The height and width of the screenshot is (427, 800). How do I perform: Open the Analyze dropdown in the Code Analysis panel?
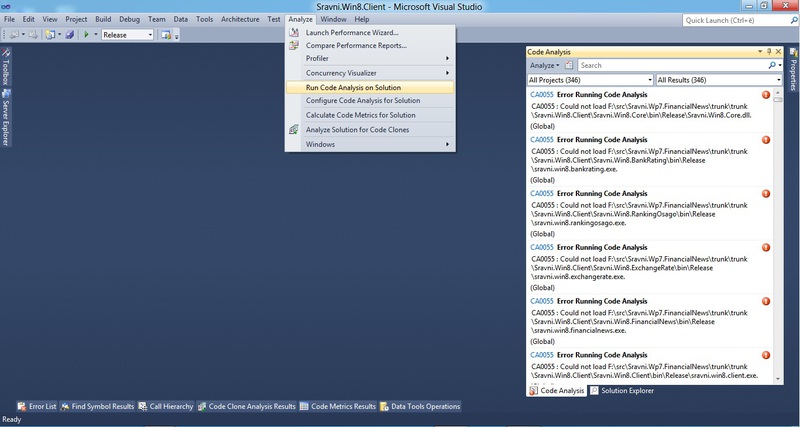tap(544, 65)
